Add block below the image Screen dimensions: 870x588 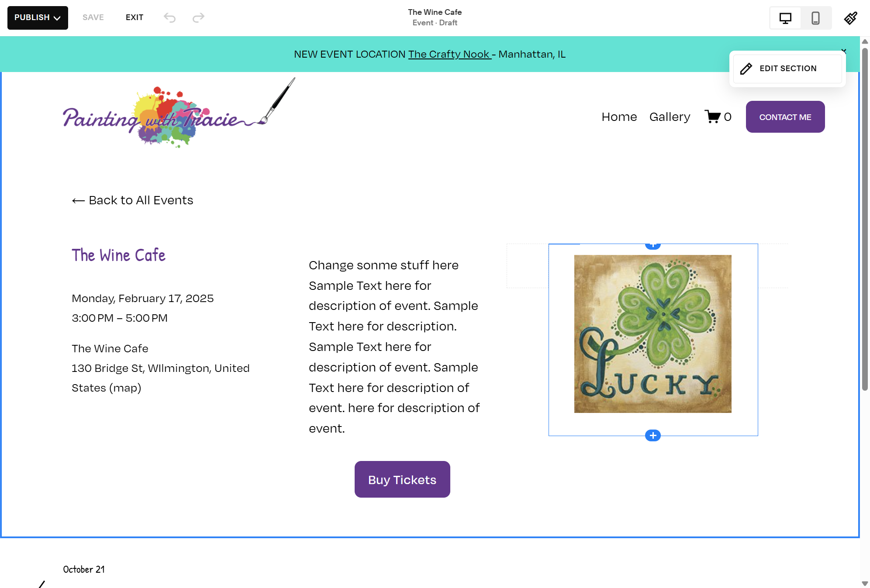[x=652, y=436]
